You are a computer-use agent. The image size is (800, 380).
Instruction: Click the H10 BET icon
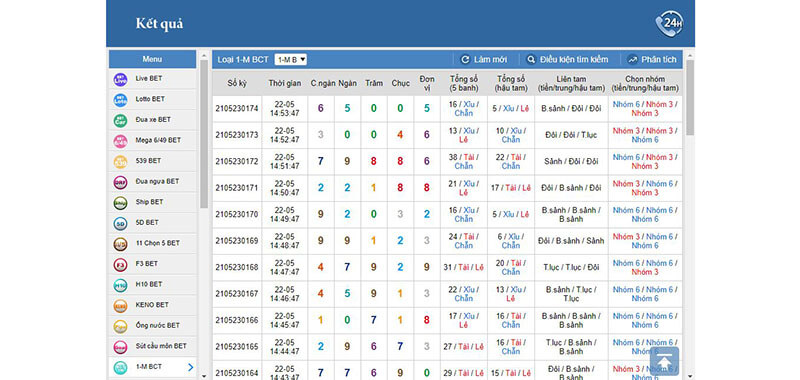pyautogui.click(x=120, y=286)
